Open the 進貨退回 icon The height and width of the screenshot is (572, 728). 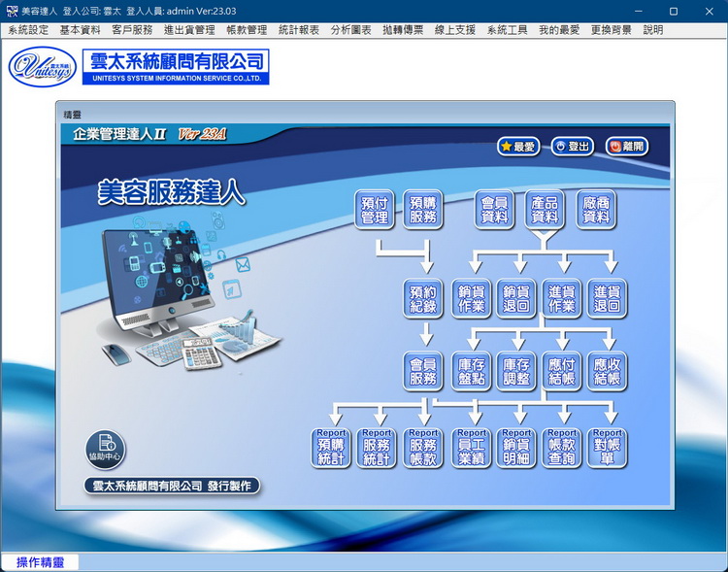607,299
